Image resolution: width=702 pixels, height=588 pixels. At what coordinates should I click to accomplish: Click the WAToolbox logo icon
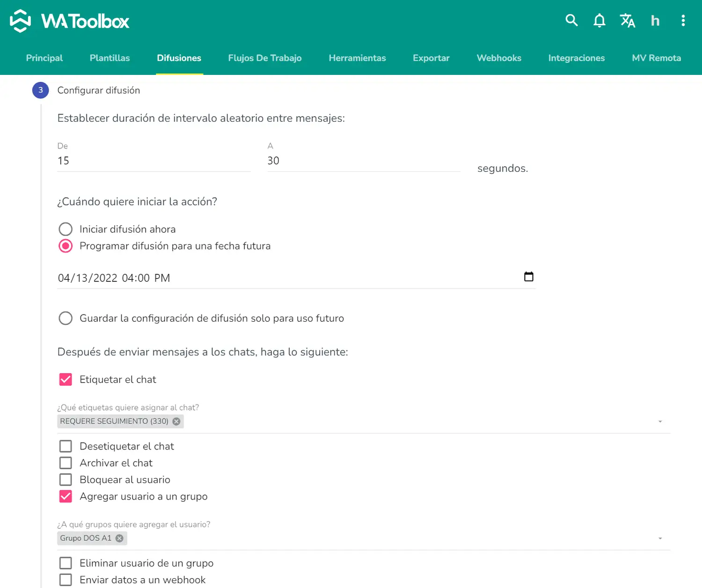(x=21, y=21)
